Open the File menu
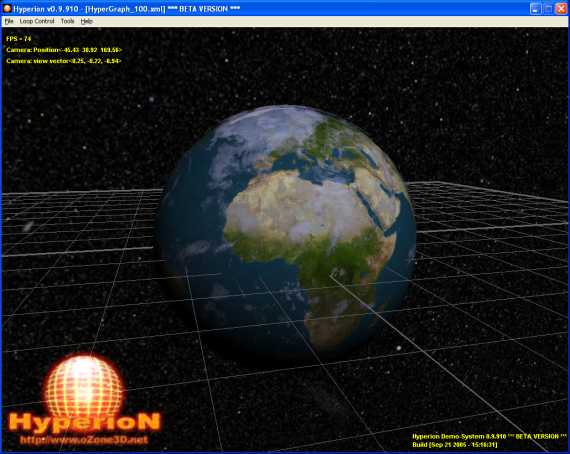Viewport: 570px width, 454px height. coord(9,21)
